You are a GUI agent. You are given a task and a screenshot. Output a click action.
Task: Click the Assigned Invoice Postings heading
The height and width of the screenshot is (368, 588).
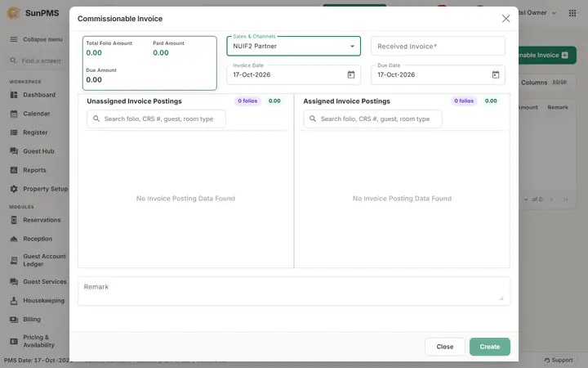tap(346, 101)
